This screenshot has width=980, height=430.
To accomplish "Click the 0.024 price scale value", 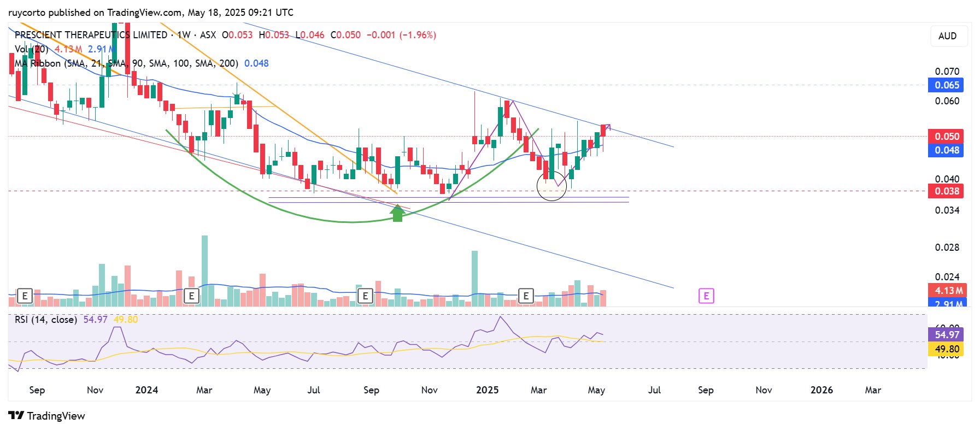I will 947,277.
